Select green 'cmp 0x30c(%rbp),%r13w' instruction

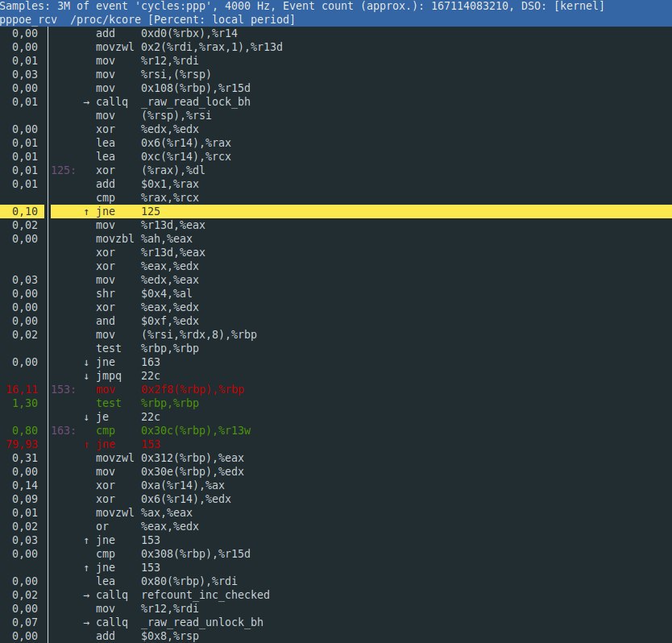(x=173, y=430)
